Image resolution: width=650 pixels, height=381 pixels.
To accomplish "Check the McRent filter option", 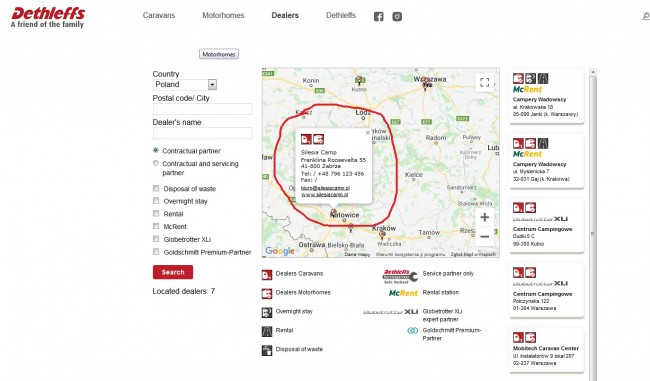I will [x=156, y=226].
